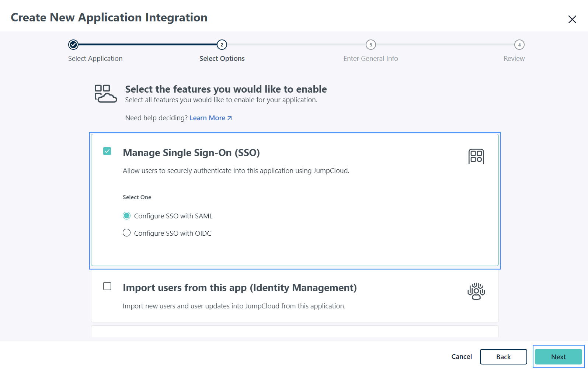Jump to step 4 Review circle

pyautogui.click(x=519, y=45)
